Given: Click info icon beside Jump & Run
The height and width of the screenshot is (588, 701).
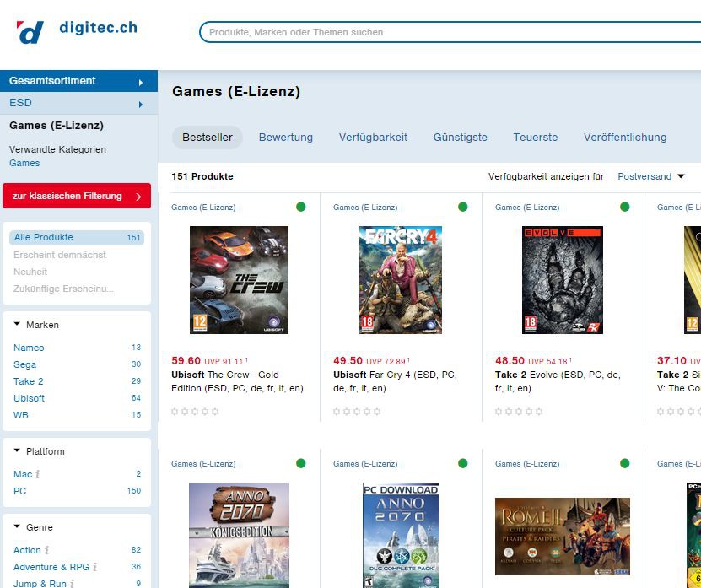Looking at the screenshot, I should [72, 584].
